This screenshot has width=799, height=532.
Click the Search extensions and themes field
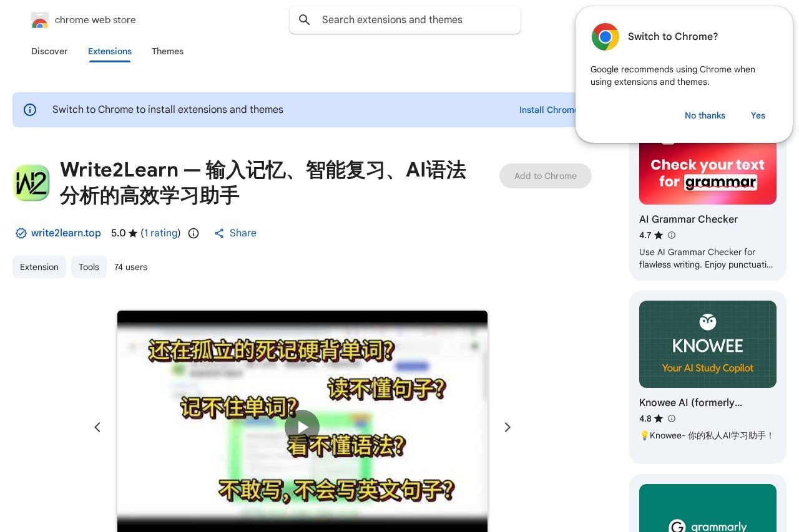[412, 20]
